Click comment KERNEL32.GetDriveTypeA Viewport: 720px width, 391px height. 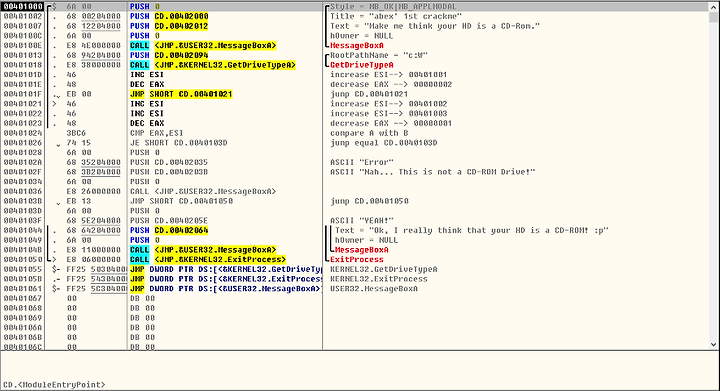click(383, 269)
